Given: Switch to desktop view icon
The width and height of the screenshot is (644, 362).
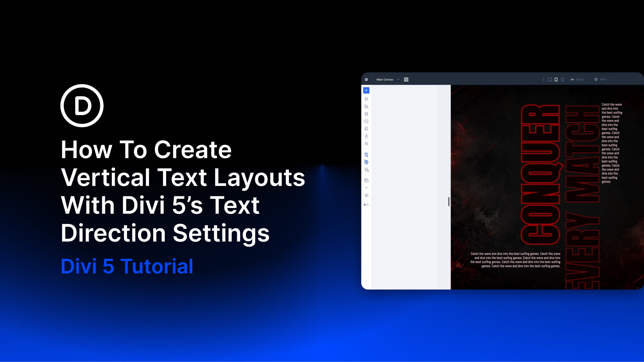Looking at the screenshot, I should tap(550, 79).
